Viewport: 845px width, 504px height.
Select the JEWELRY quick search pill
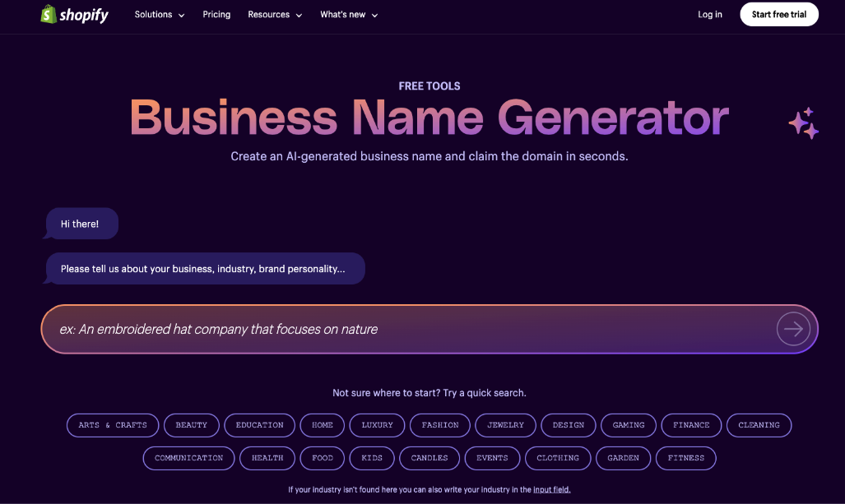(x=504, y=425)
